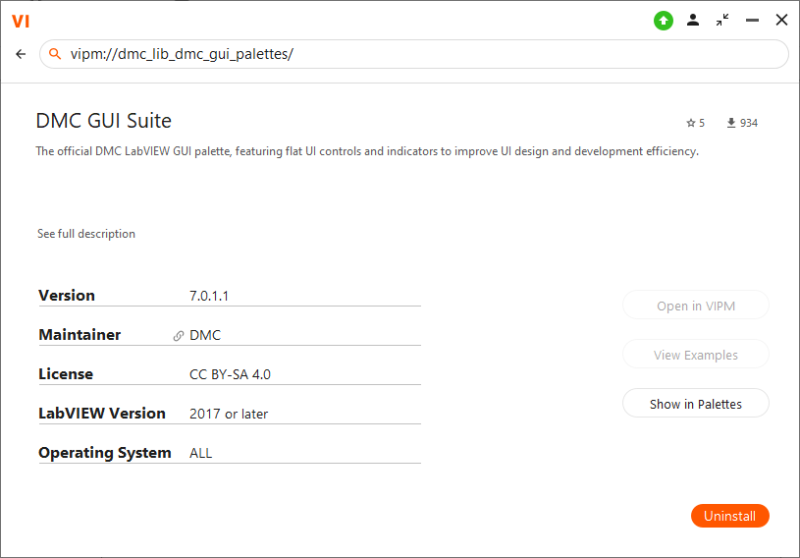Open the DMC maintainer link
The height and width of the screenshot is (558, 800).
click(205, 335)
